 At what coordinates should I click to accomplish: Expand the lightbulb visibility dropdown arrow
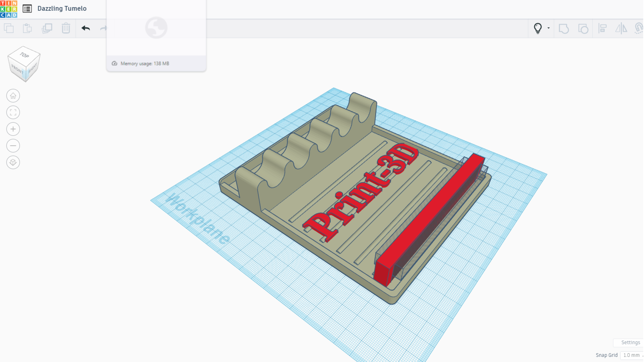(x=549, y=28)
